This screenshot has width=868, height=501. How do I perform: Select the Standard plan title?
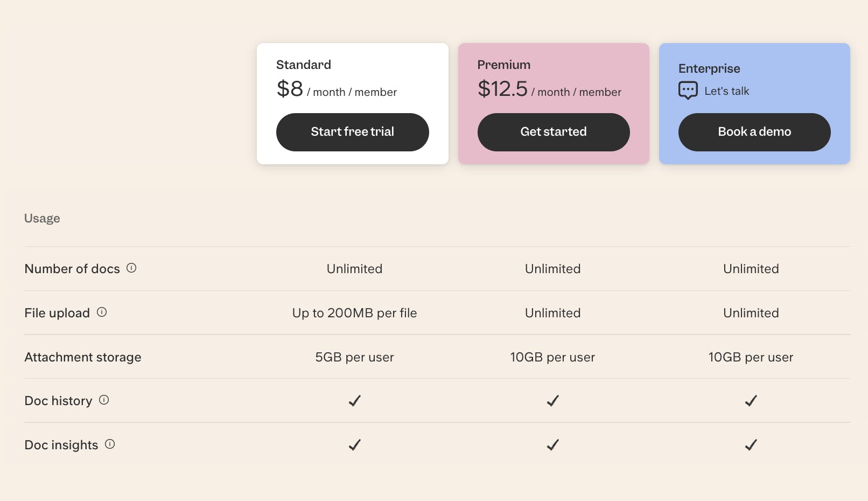pyautogui.click(x=304, y=65)
